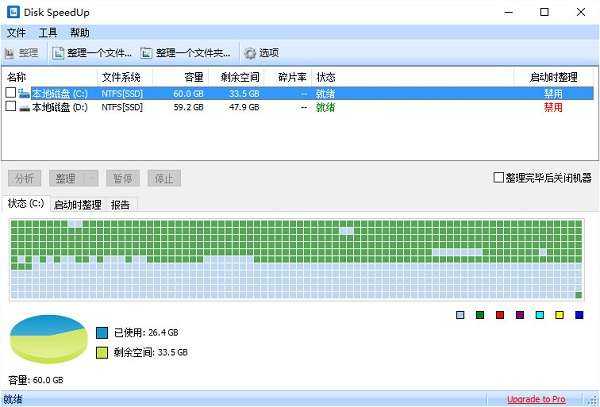Choose 整理一个文件 from the toolbar
This screenshot has height=407, width=600.
pos(92,53)
